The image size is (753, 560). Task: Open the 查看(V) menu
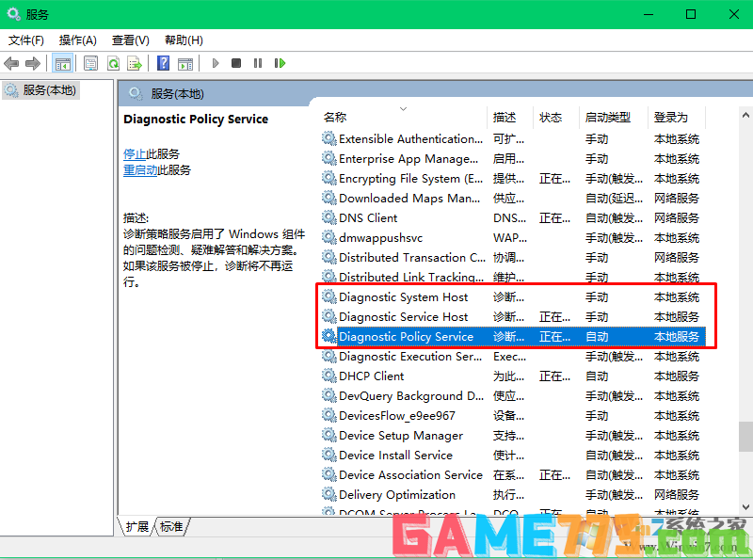coord(131,40)
